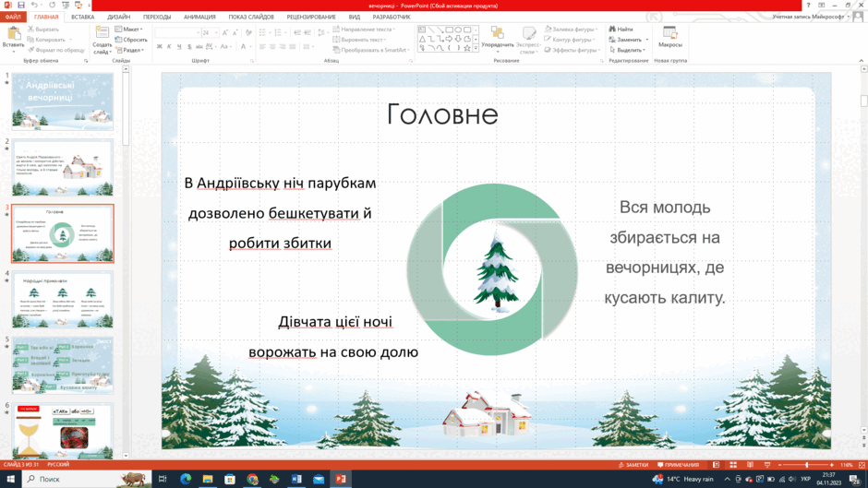Toggle italic (К) formatting
This screenshot has height=488, width=868.
coord(169,47)
